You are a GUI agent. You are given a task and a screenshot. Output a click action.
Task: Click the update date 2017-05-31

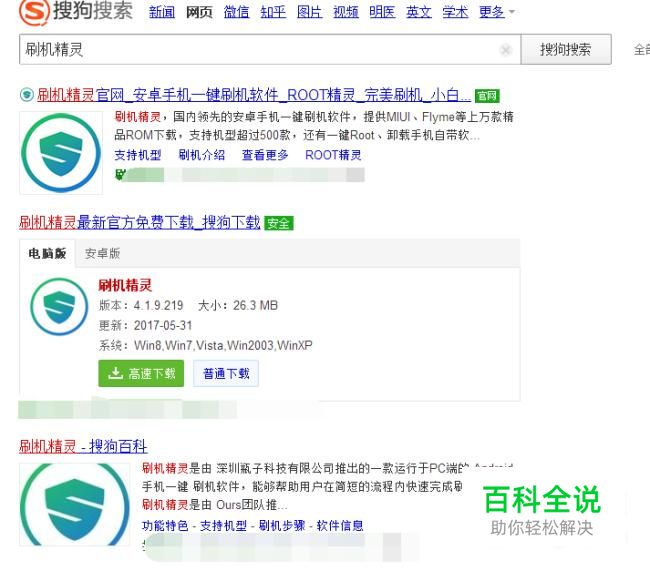163,326
